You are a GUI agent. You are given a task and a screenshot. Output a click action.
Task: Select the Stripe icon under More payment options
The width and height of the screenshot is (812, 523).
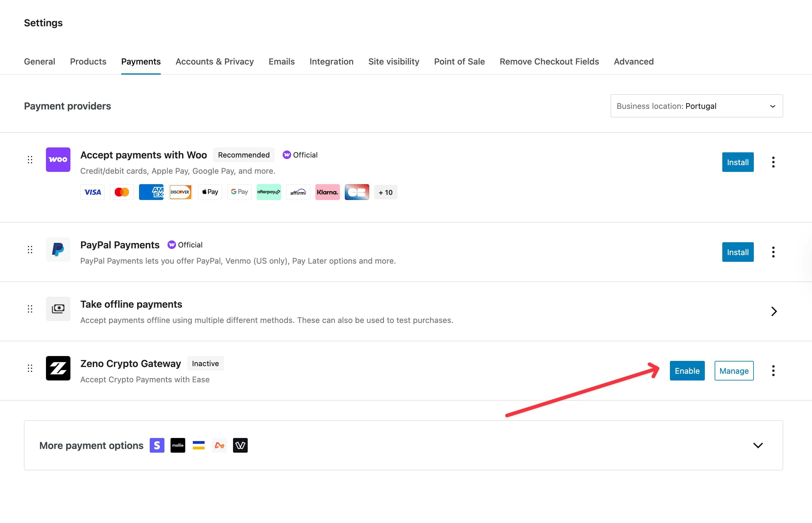coord(157,445)
